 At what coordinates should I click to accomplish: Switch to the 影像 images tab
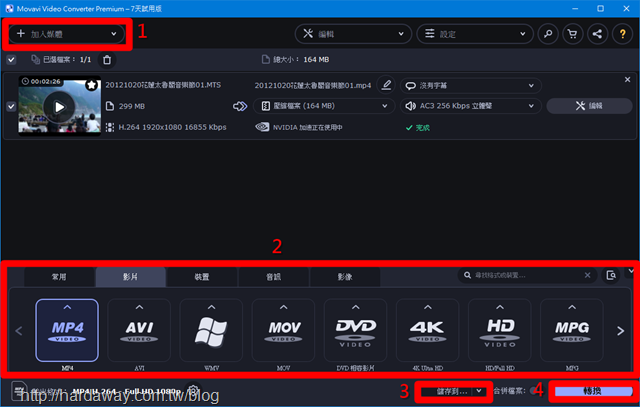(x=345, y=277)
